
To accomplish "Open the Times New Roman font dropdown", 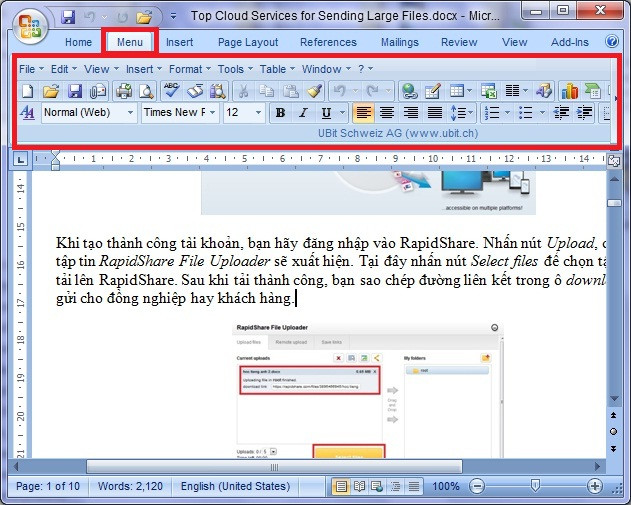I will pos(179,113).
